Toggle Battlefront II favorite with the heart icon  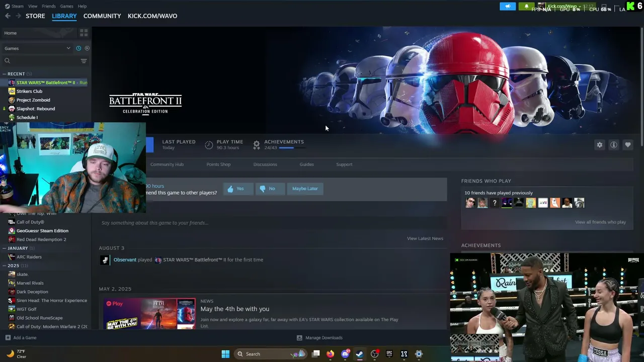pos(628,145)
